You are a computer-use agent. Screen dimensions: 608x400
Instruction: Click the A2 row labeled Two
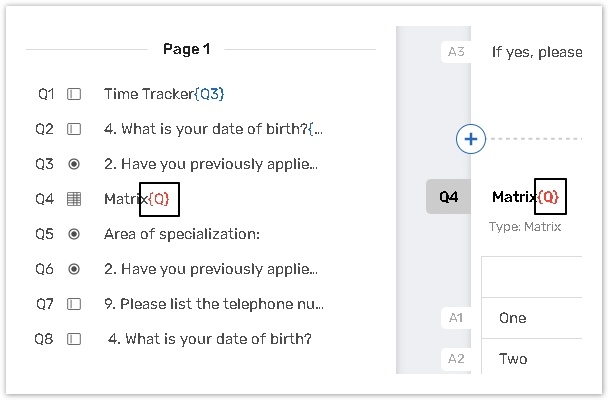[x=513, y=359]
